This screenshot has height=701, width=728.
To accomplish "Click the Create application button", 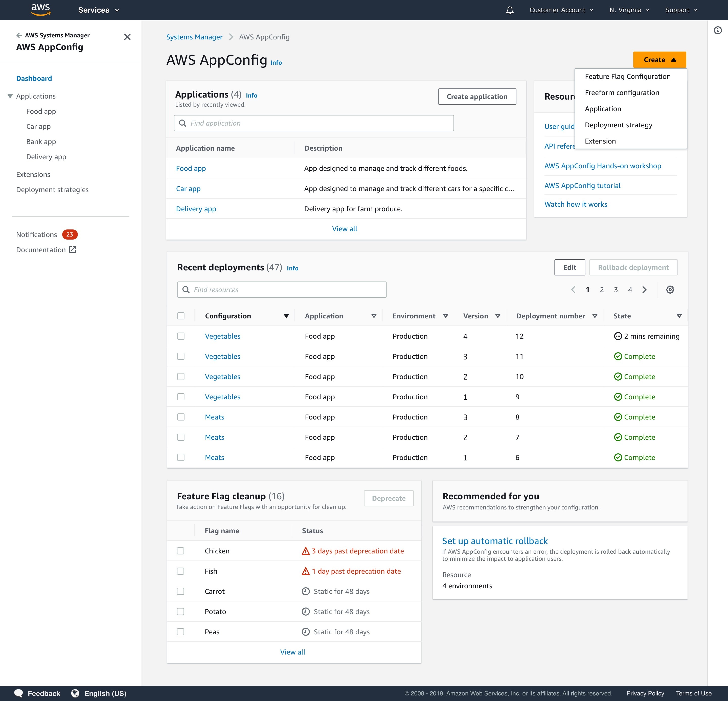I will click(x=476, y=97).
